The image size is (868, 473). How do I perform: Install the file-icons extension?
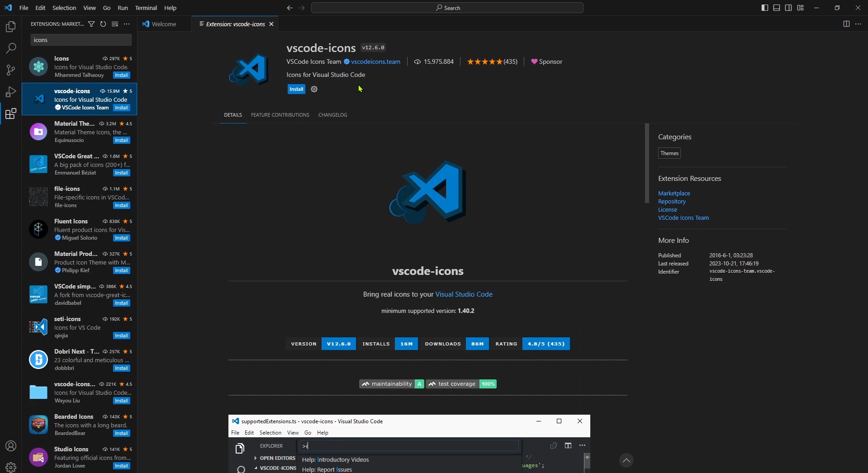(122, 206)
